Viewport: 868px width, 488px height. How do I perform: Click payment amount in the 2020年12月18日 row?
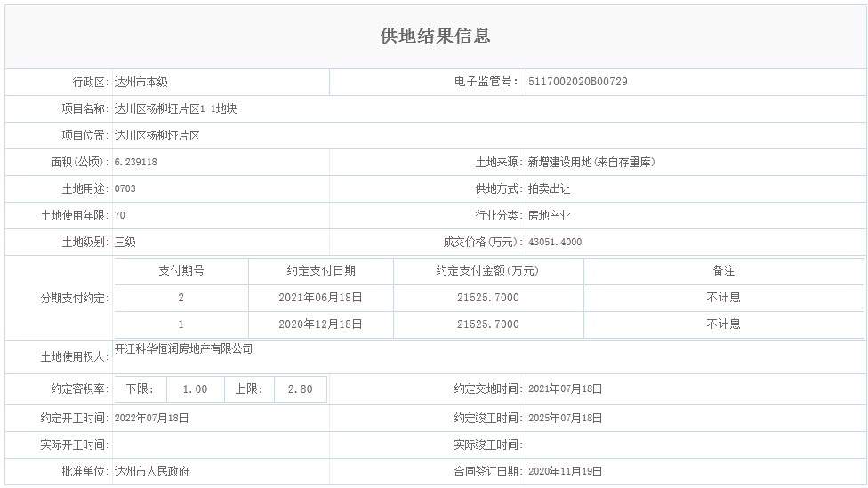[488, 324]
